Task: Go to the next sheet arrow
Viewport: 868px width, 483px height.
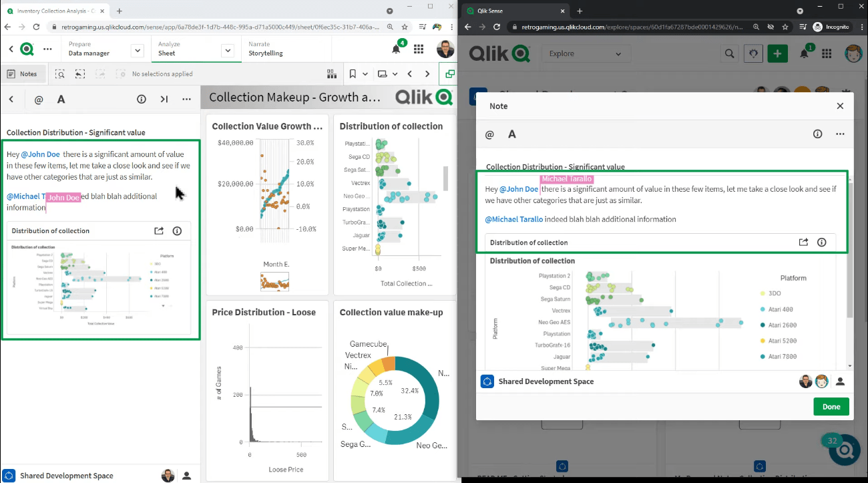Action: (x=427, y=74)
